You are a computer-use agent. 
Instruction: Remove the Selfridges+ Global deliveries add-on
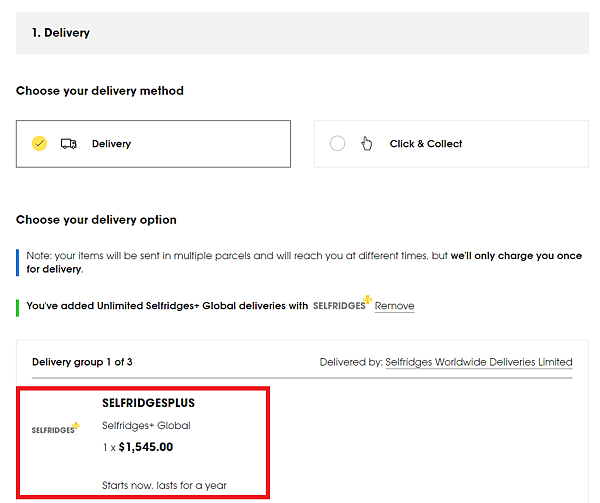point(394,306)
